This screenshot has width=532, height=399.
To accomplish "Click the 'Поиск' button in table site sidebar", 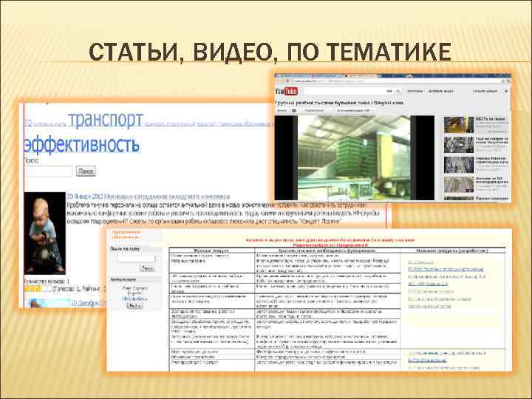I will (147, 268).
